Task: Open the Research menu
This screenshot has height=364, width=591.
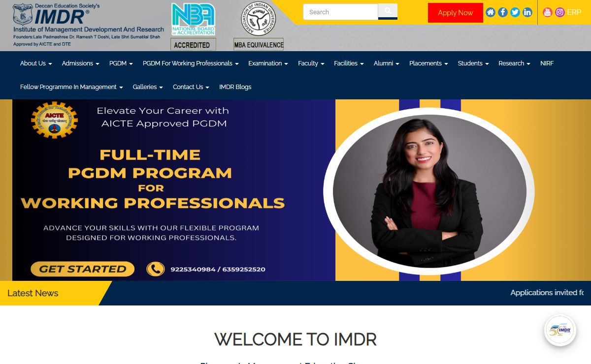Action: [x=514, y=63]
